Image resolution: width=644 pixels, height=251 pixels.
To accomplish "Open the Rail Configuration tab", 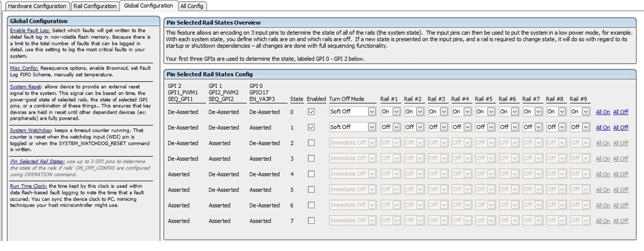I will (95, 6).
